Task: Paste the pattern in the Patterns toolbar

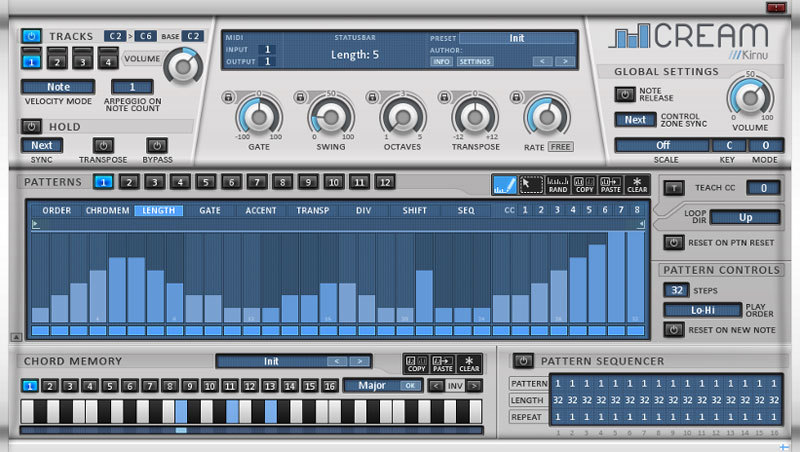Action: (610, 184)
